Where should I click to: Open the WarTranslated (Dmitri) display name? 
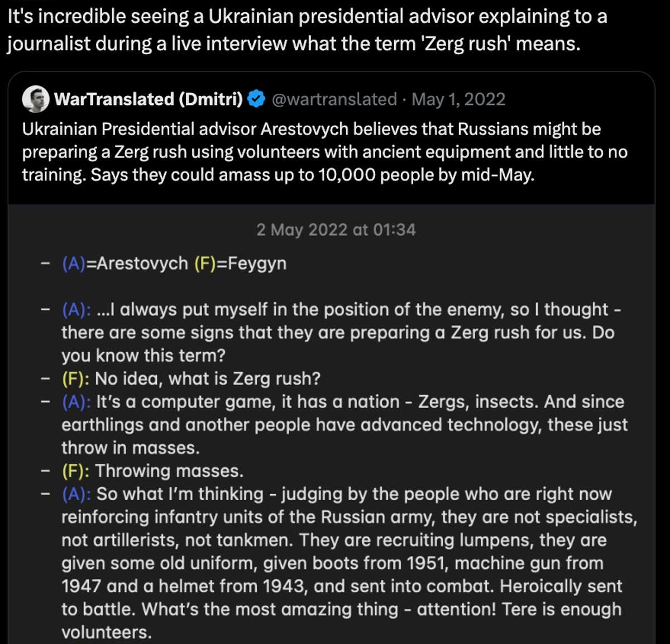pos(149,99)
